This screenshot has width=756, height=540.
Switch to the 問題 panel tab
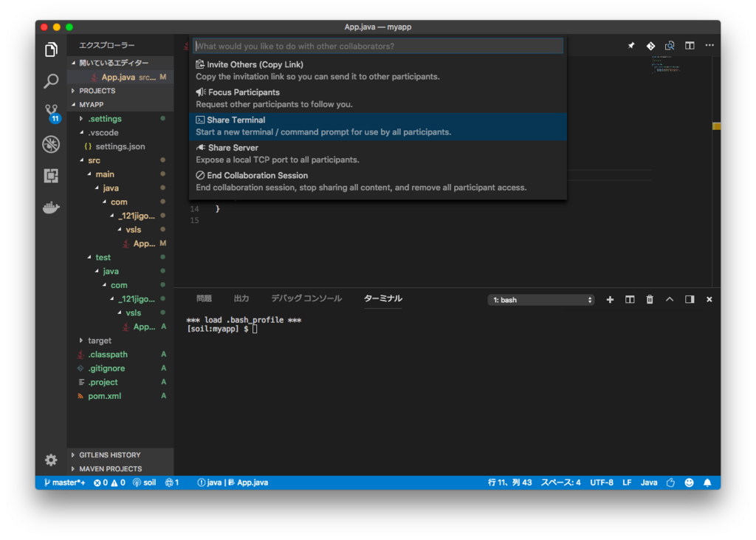click(204, 298)
